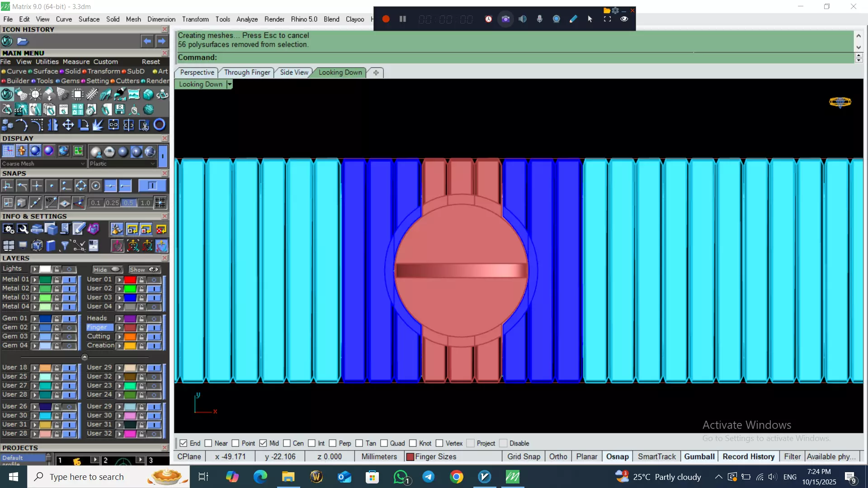Click the filter funnel icon
Screen dimensions: 868x488
[65, 245]
